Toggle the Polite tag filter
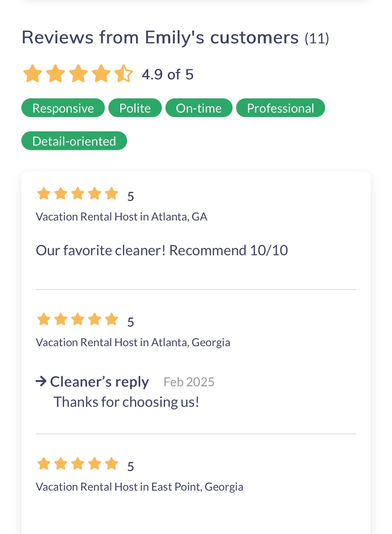 pos(135,108)
